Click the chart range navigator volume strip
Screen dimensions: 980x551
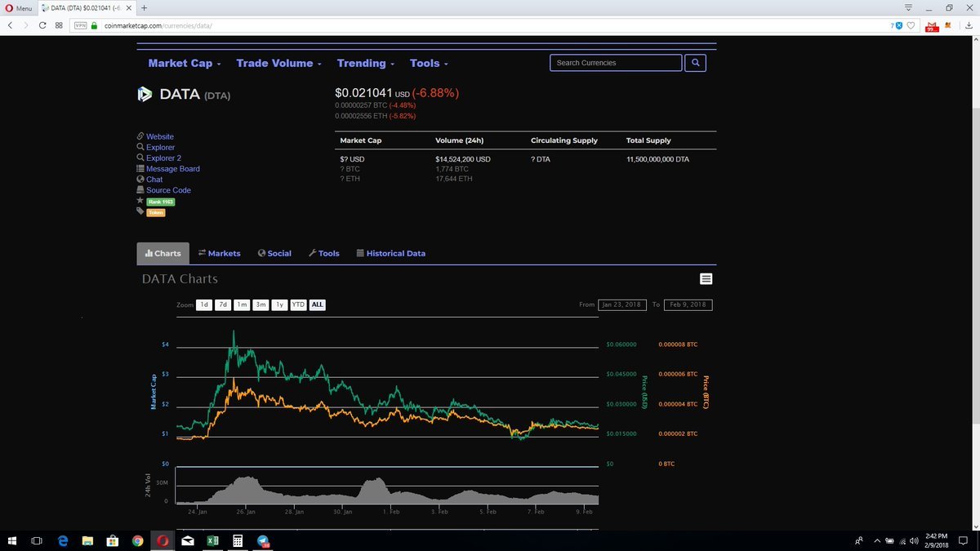[x=387, y=487]
